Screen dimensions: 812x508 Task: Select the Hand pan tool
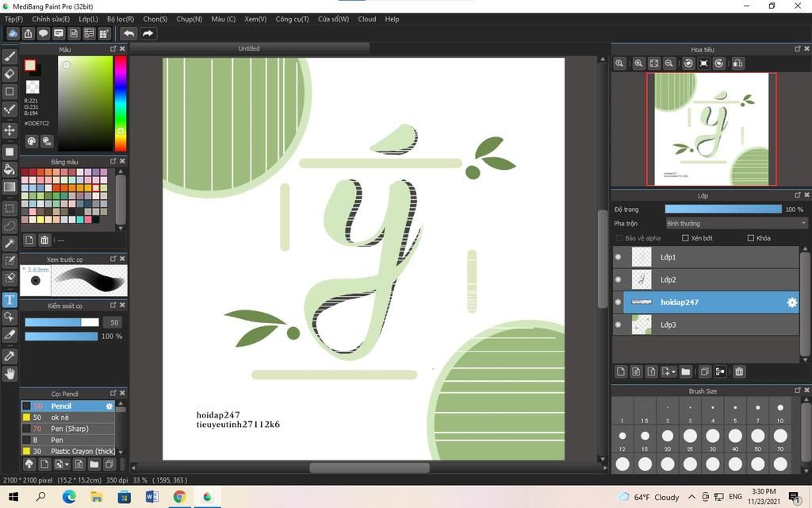pyautogui.click(x=10, y=374)
